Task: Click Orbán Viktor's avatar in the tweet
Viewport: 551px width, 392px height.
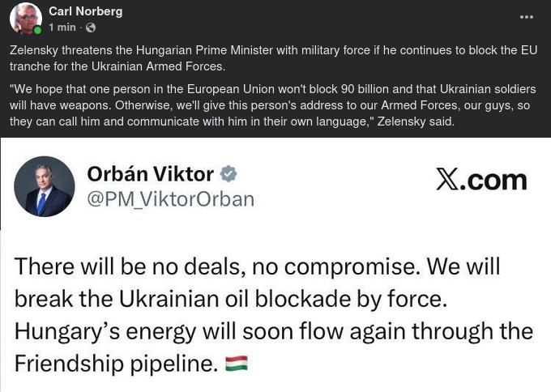Action: [45, 186]
